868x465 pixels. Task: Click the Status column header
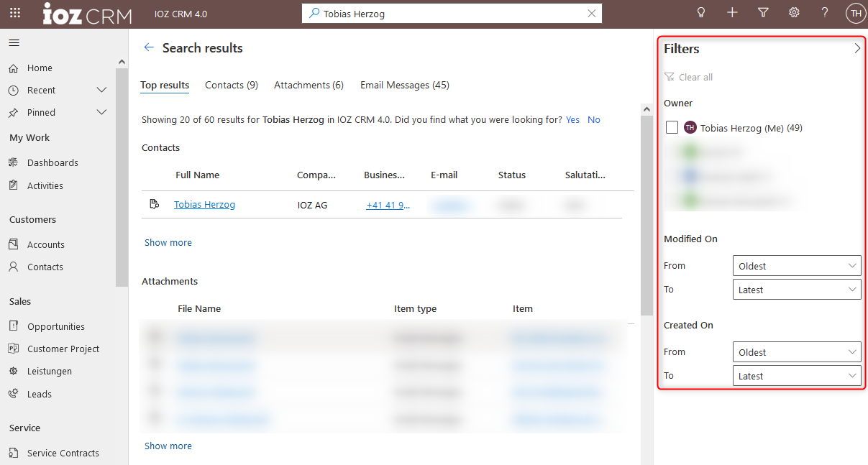(x=511, y=175)
